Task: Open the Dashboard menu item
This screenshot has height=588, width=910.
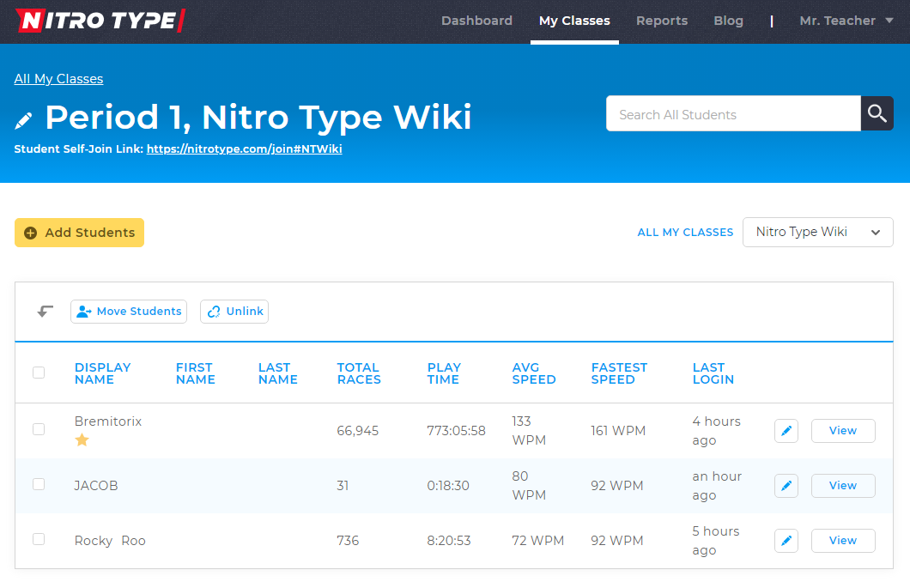Action: (x=476, y=21)
